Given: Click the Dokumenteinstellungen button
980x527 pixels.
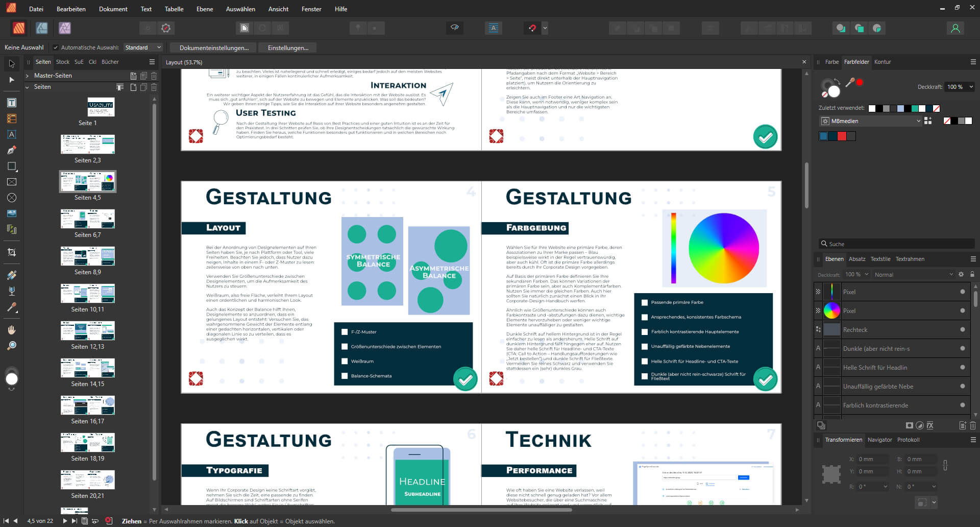Looking at the screenshot, I should (214, 48).
